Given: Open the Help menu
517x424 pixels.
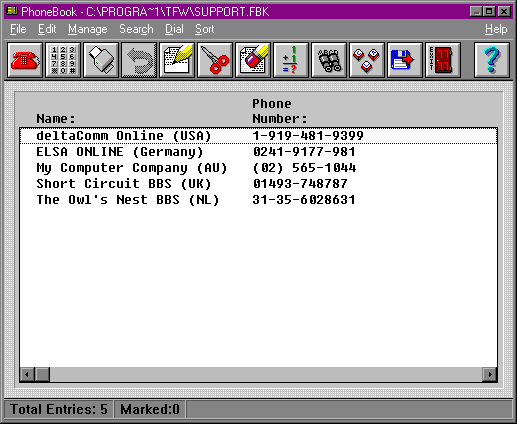Looking at the screenshot, I should click(x=496, y=29).
